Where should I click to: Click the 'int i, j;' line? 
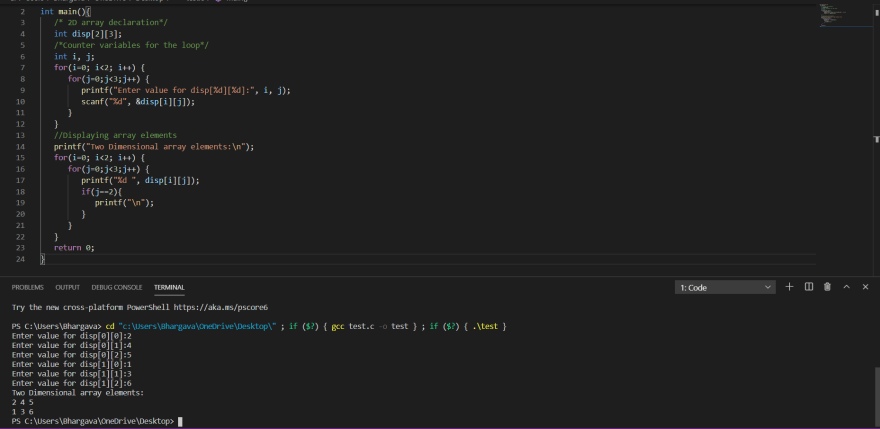[x=74, y=56]
